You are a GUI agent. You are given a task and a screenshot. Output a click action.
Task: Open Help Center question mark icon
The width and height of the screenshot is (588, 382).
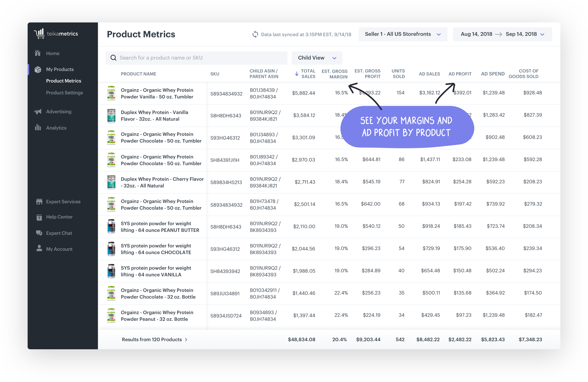39,217
